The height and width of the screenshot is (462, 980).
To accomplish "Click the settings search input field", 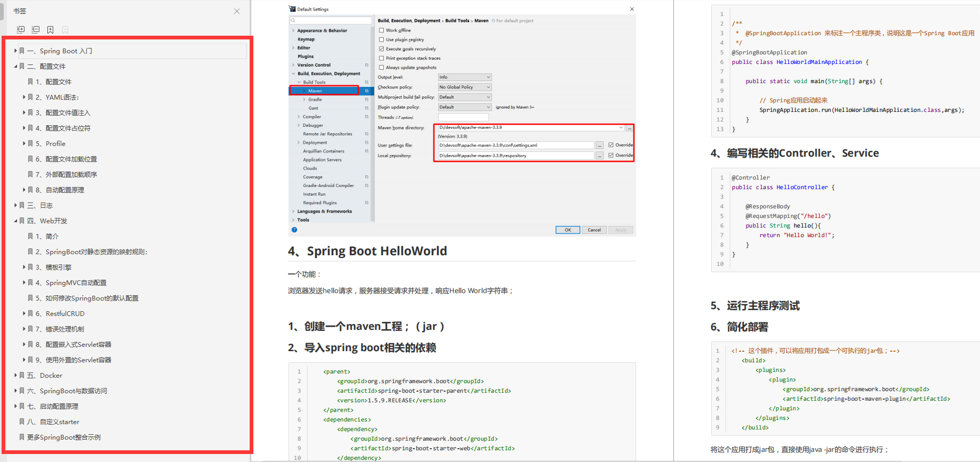I will [331, 21].
